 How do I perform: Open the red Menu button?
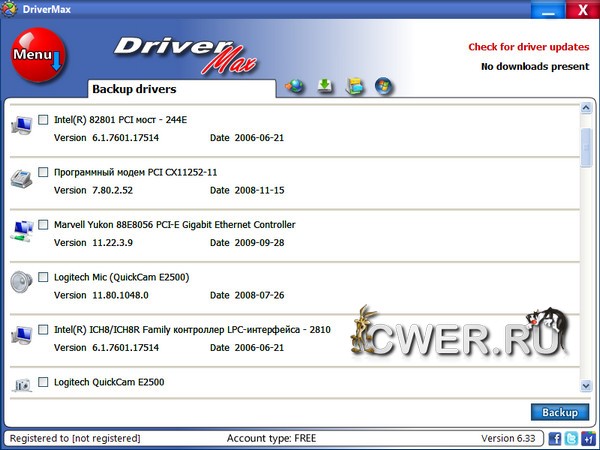pyautogui.click(x=38, y=55)
